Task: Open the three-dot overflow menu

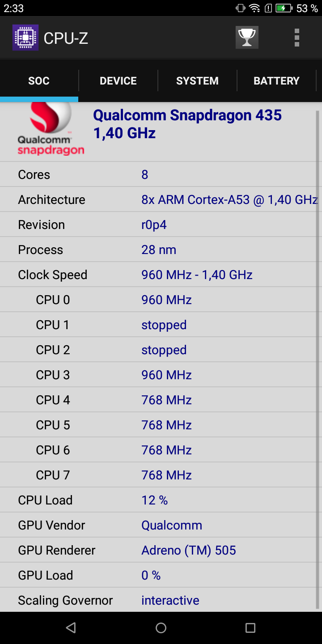Action: (x=297, y=38)
